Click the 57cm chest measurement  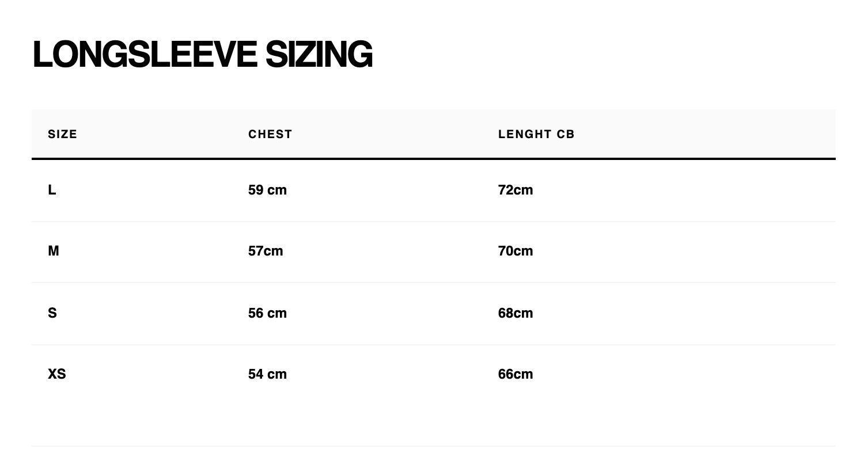(x=266, y=251)
